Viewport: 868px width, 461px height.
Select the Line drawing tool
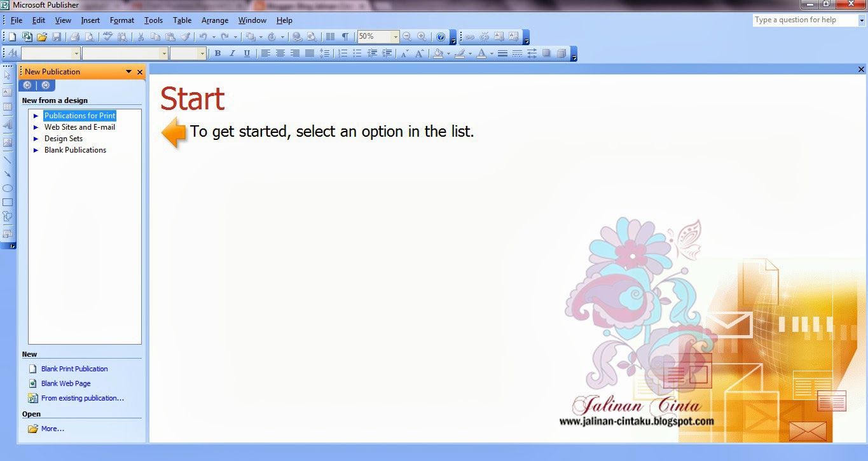click(x=8, y=160)
